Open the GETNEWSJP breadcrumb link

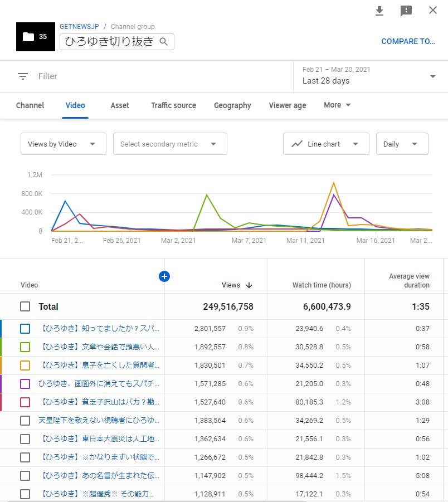click(x=79, y=27)
